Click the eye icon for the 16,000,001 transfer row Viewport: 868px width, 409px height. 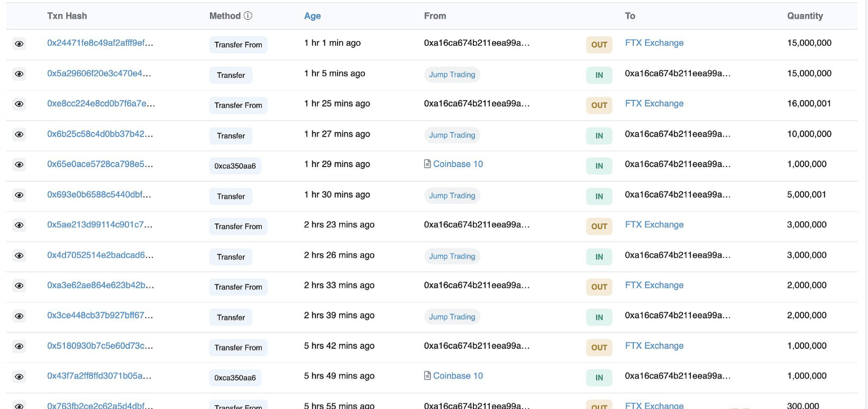click(x=19, y=104)
